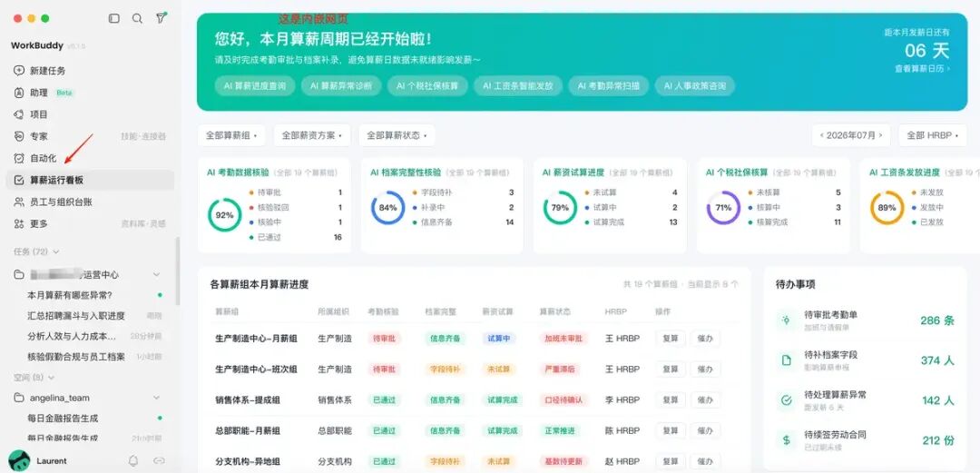Open the 员工与组织台账 people icon
Image resolution: width=980 pixels, height=473 pixels.
tap(19, 202)
